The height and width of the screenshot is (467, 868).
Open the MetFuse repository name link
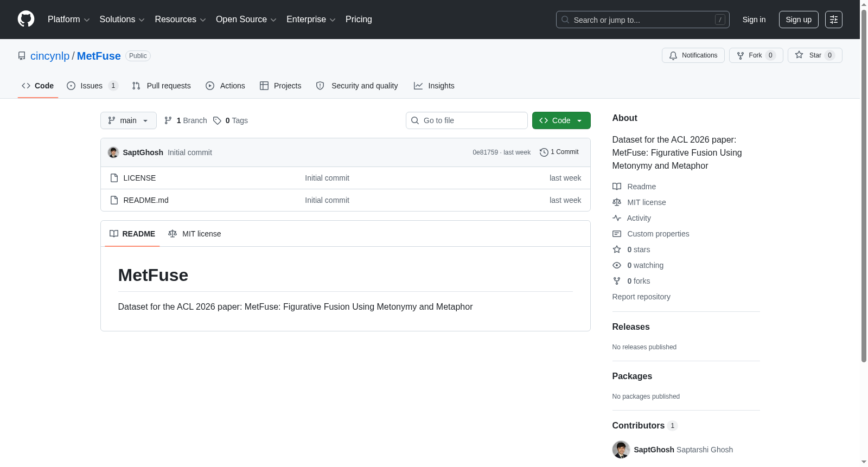(x=99, y=56)
